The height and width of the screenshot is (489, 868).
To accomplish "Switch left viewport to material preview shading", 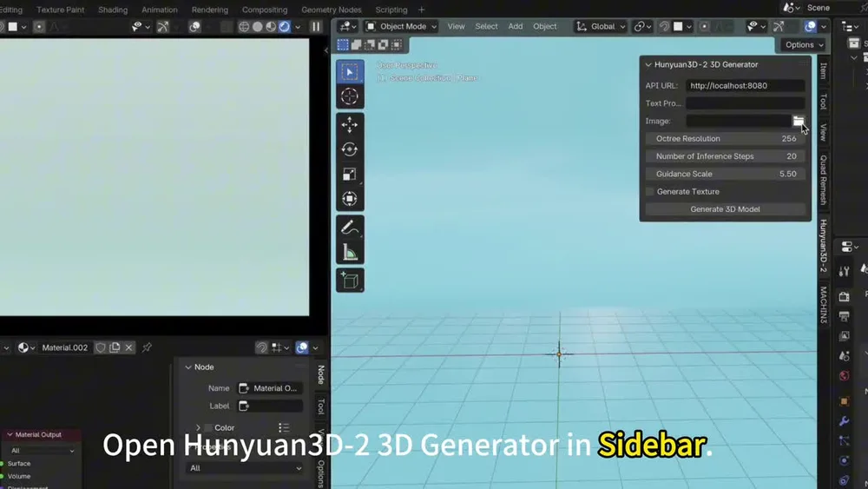I will pyautogui.click(x=271, y=27).
